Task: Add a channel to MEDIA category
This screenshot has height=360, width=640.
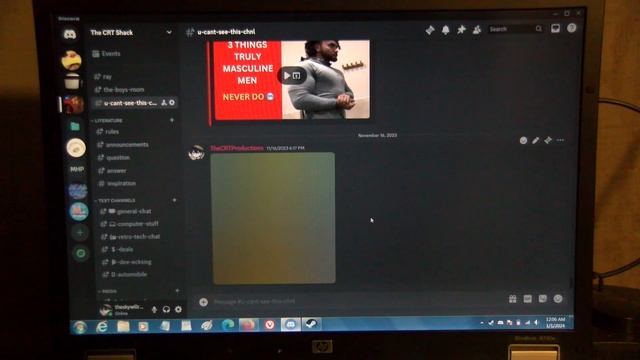Action: pyautogui.click(x=177, y=291)
